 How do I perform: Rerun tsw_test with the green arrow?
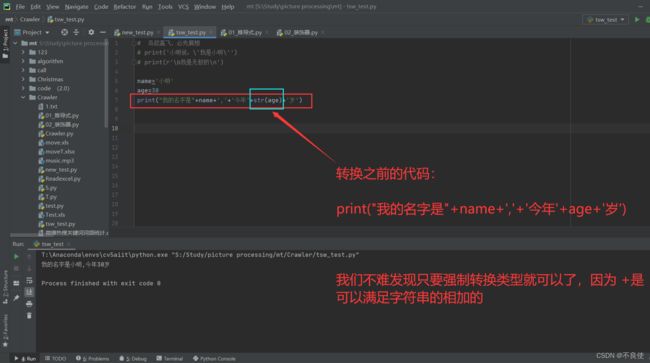tap(16, 257)
